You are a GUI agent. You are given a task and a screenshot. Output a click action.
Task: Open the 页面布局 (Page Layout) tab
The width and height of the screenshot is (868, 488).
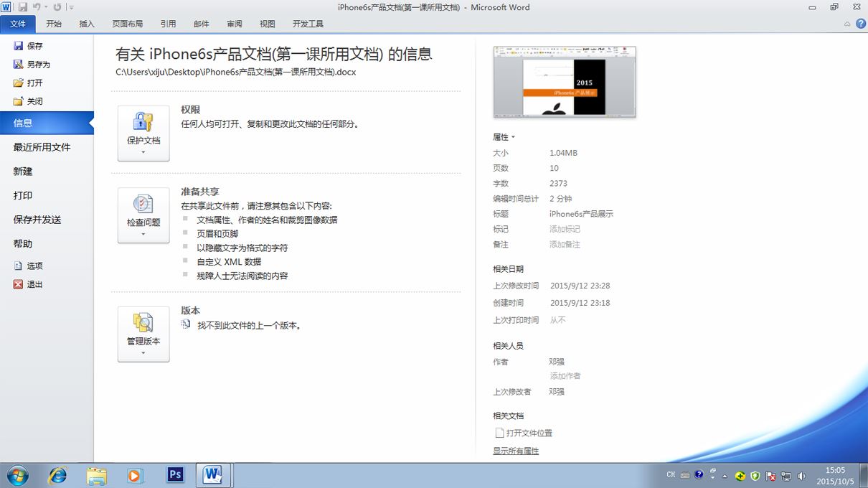click(128, 24)
